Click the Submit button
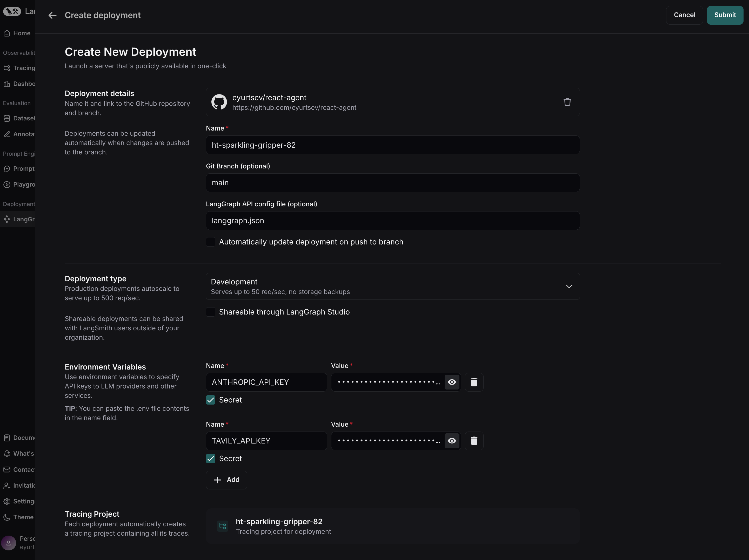This screenshot has width=749, height=560. (725, 15)
